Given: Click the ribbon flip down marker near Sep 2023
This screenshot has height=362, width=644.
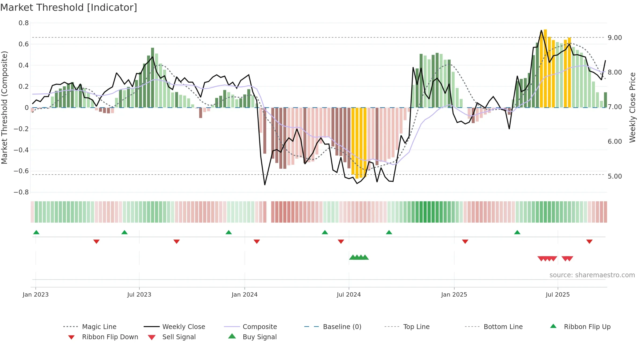Looking at the screenshot, I should point(177,242).
